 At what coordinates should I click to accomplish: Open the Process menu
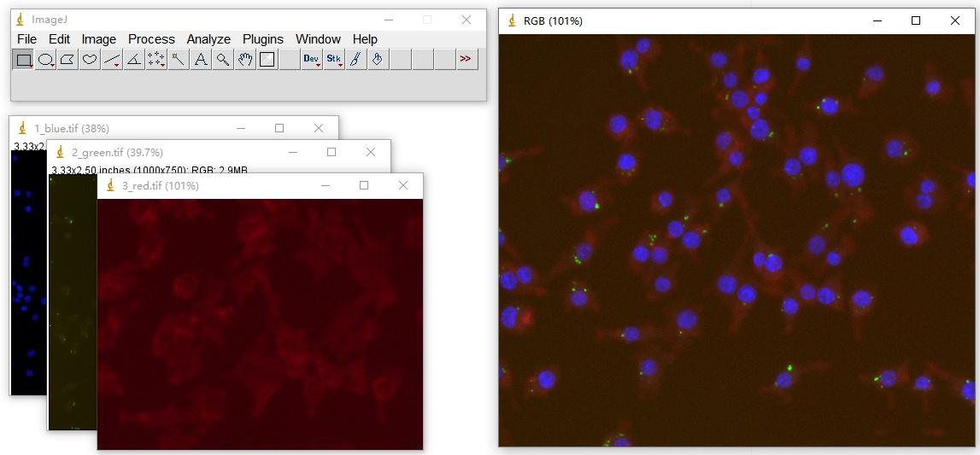pos(151,39)
